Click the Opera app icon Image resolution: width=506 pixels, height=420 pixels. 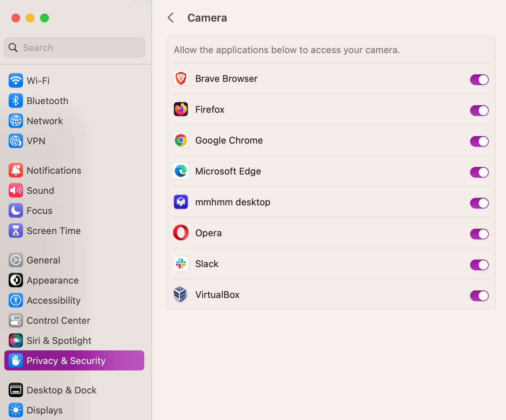[x=181, y=233]
